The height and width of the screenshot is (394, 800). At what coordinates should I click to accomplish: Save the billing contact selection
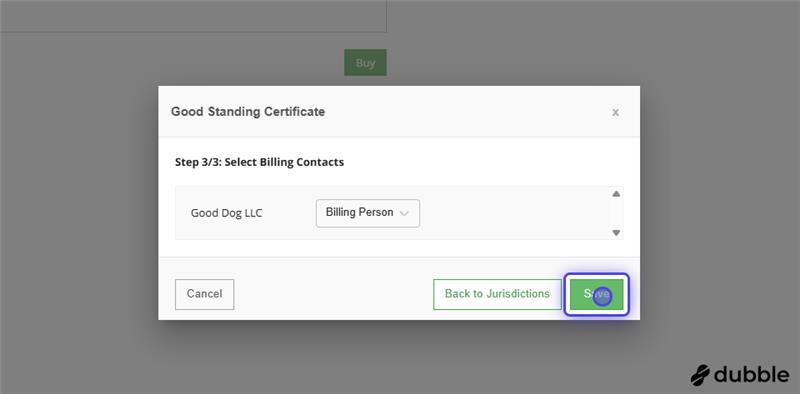(596, 294)
